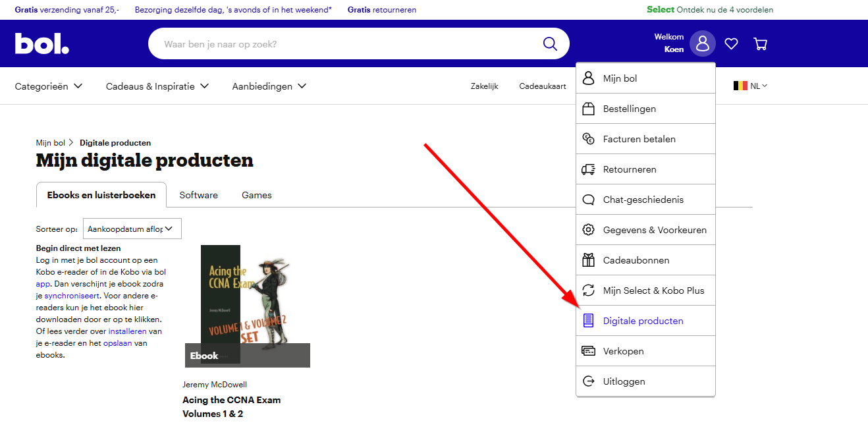Screen dimensions: 868x442
Task: Open Gegevens & Voorkeuren settings
Action: (x=654, y=230)
